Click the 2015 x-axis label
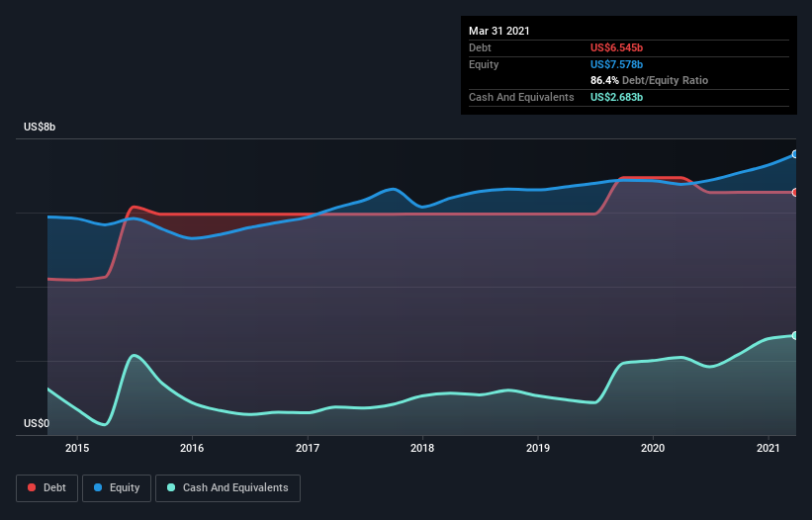Image resolution: width=812 pixels, height=520 pixels. 77,448
